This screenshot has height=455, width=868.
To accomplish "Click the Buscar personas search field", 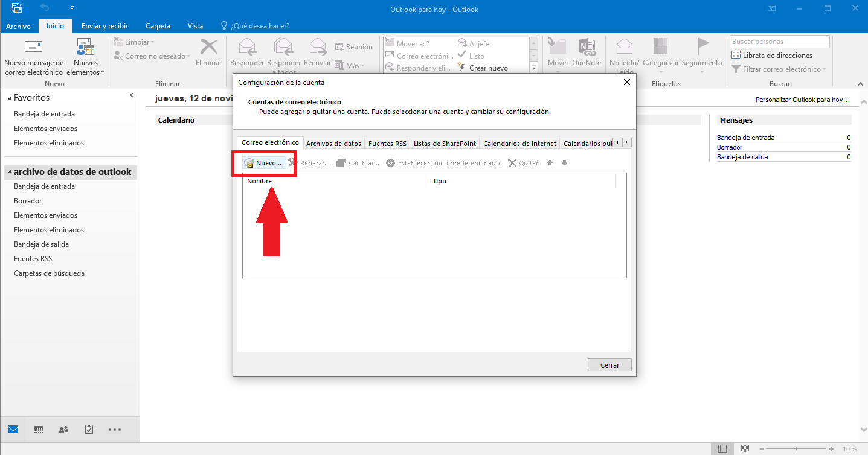I will pos(780,42).
